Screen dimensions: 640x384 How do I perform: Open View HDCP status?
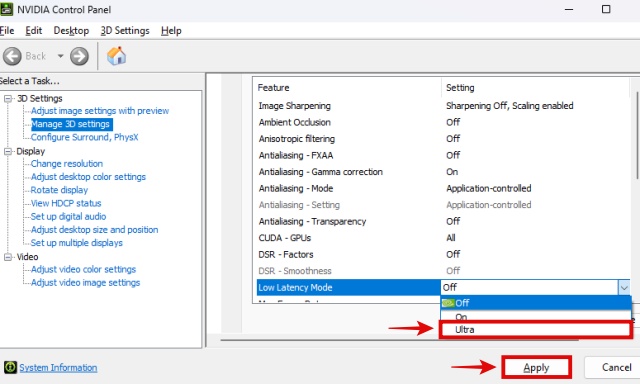[x=66, y=203]
